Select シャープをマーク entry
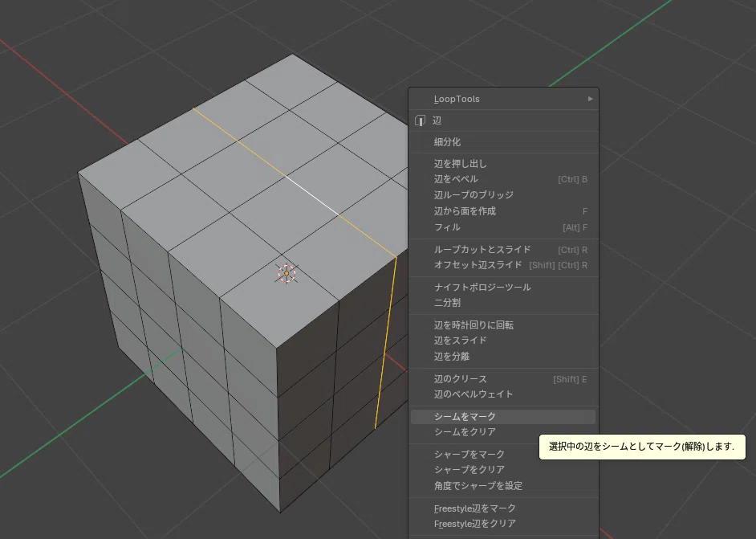Screen dimensions: 756x539 tap(503, 454)
